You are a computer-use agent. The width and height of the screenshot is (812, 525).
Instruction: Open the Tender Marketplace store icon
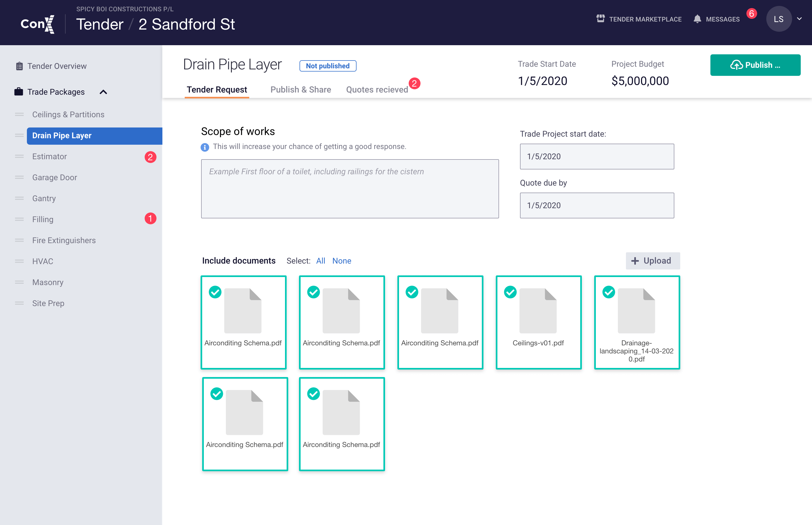[x=600, y=18]
